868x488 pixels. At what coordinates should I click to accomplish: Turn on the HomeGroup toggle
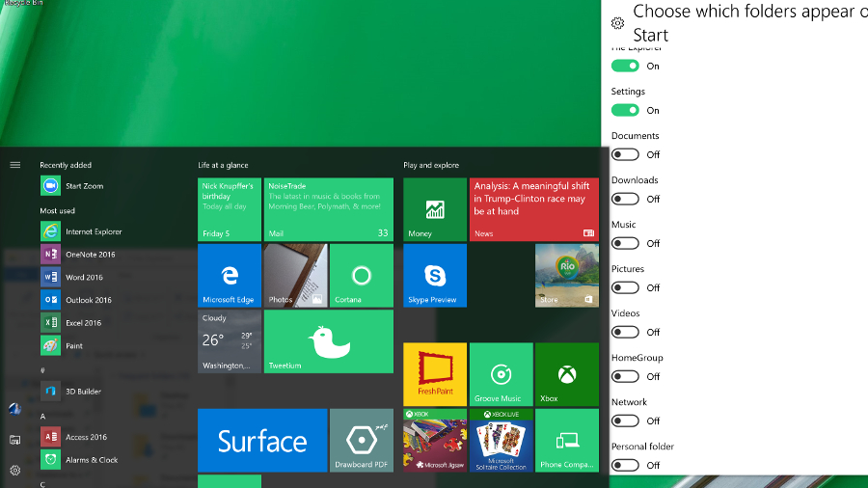tap(625, 376)
